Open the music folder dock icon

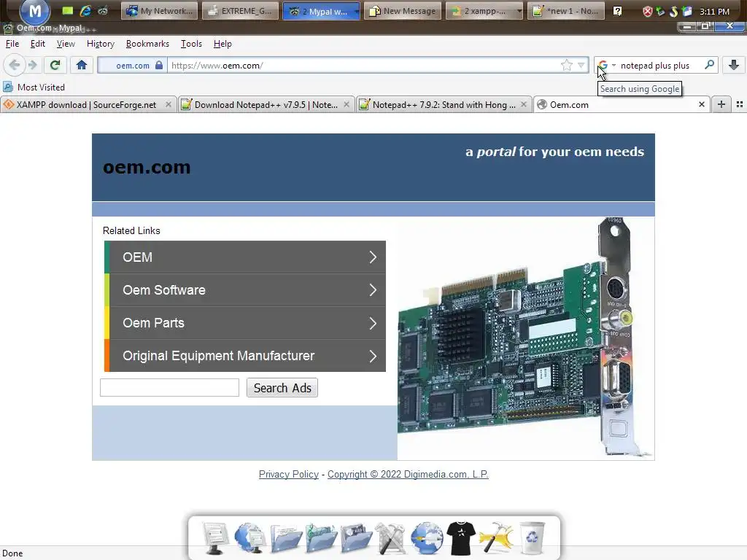pyautogui.click(x=321, y=538)
